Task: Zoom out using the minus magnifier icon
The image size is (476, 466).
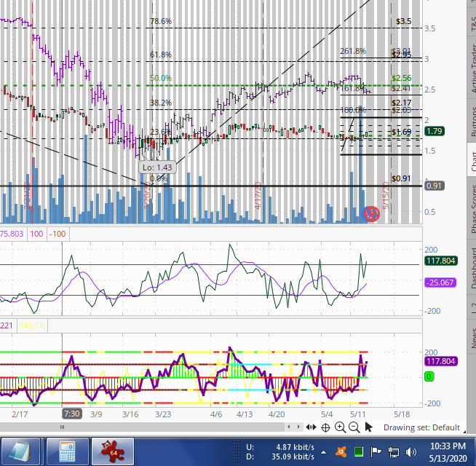Action: coord(354,427)
